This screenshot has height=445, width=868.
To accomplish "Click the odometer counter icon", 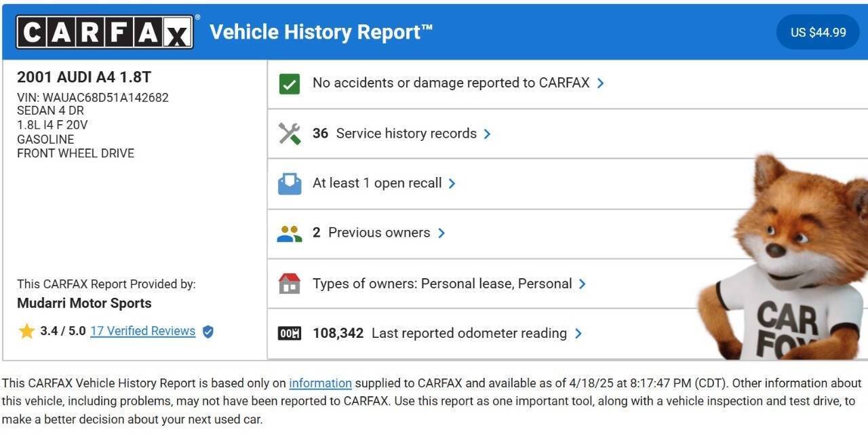I will click(290, 334).
